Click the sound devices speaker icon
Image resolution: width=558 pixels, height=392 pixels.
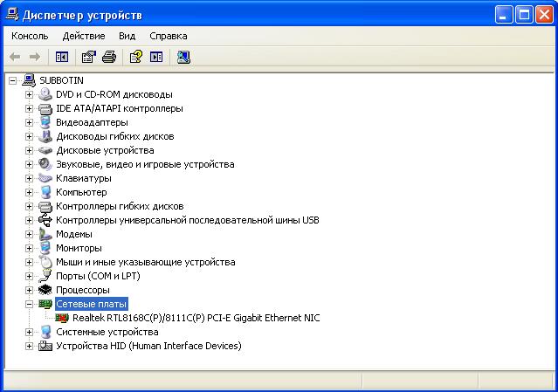coord(45,164)
